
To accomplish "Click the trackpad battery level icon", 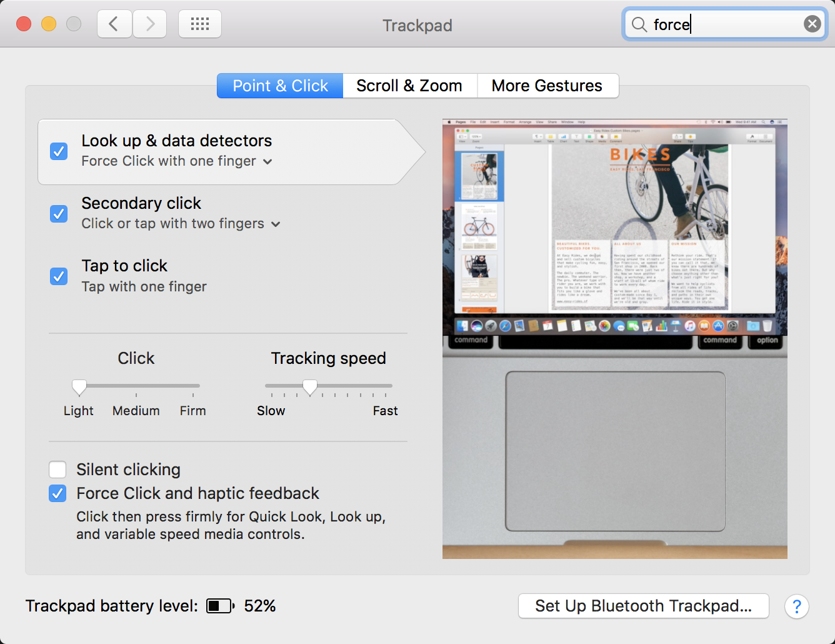I will pyautogui.click(x=221, y=606).
